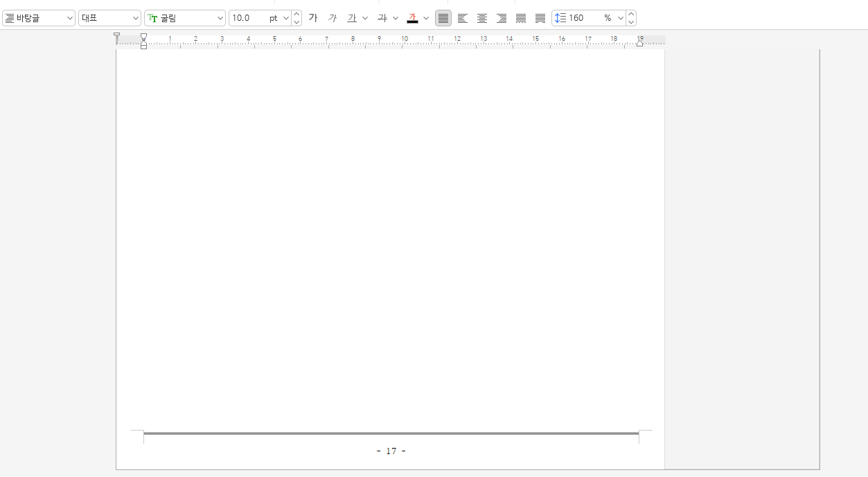Apply distributed alignment
868x477 pixels.
tap(521, 18)
